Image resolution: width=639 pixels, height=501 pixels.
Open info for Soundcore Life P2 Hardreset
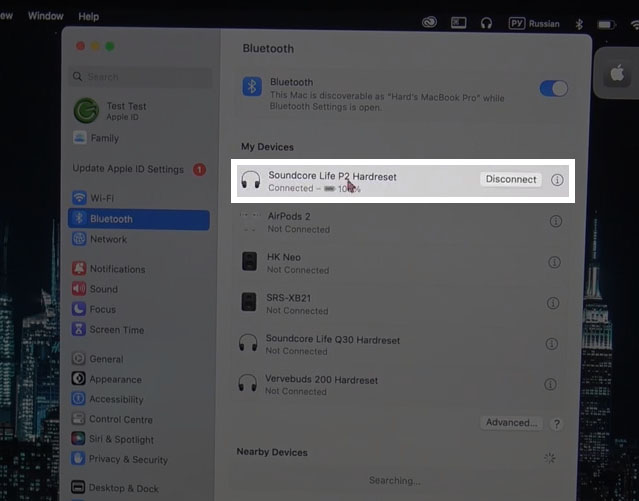point(557,180)
